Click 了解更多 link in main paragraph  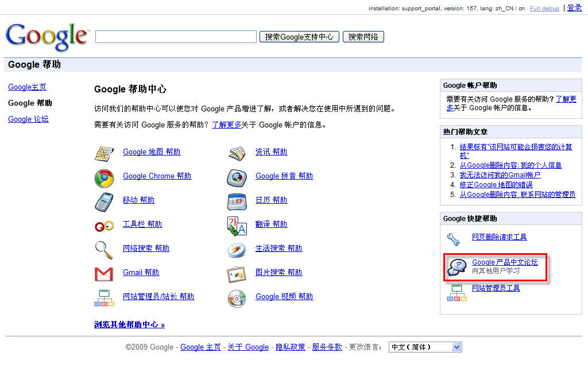point(226,125)
